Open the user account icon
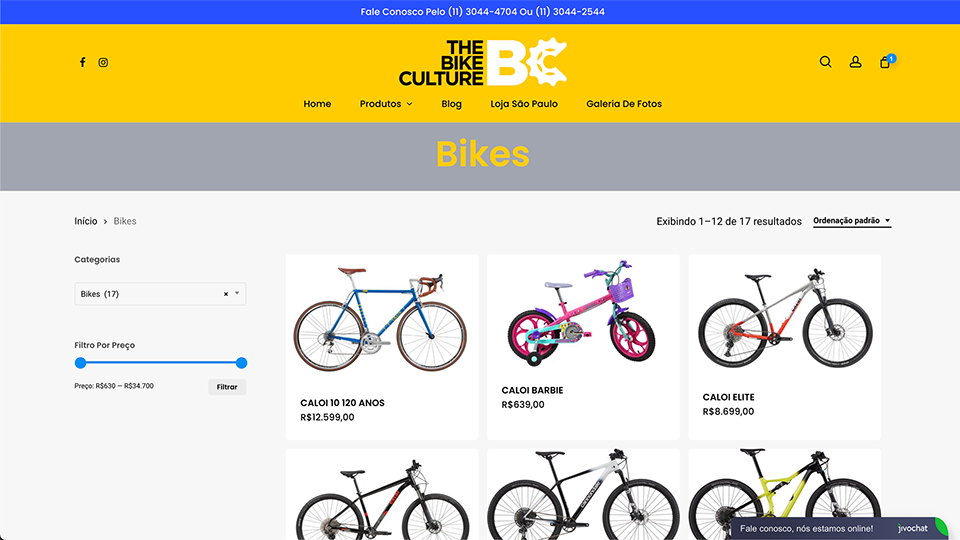The width and height of the screenshot is (960, 540). [x=855, y=62]
